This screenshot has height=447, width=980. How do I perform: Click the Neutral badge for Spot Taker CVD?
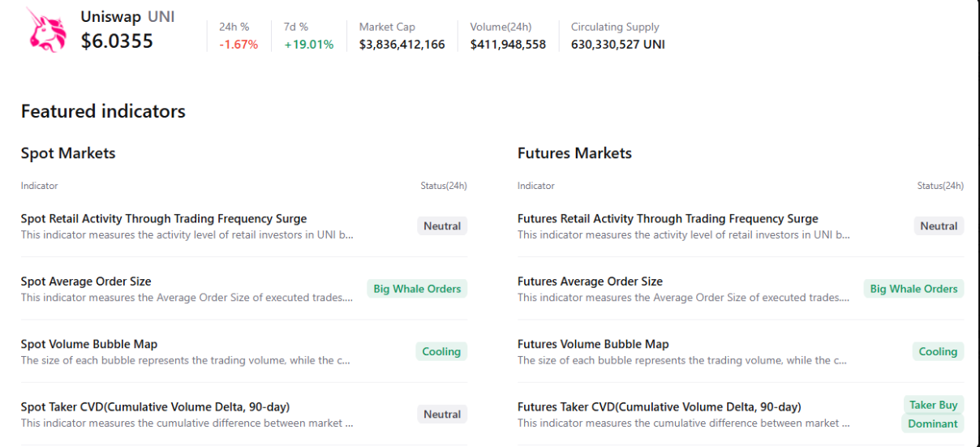pyautogui.click(x=442, y=414)
